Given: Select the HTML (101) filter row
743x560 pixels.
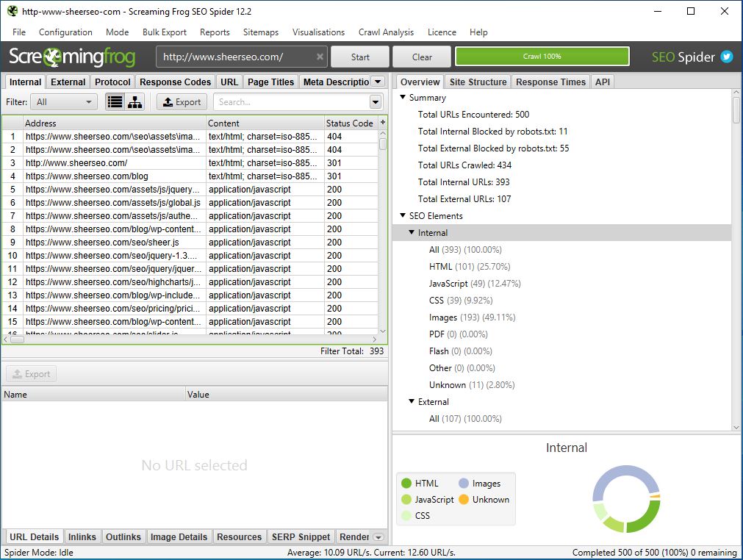Looking at the screenshot, I should [x=470, y=266].
